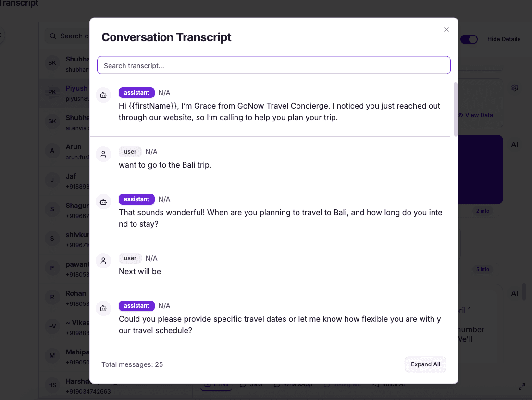This screenshot has height=400, width=532.
Task: Open the View Data link
Action: coord(477,116)
